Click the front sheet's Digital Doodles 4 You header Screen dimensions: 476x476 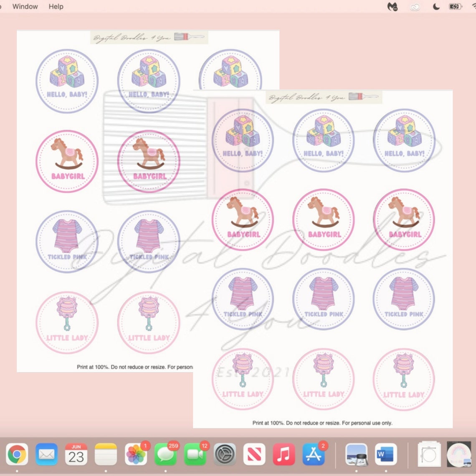[x=324, y=97]
